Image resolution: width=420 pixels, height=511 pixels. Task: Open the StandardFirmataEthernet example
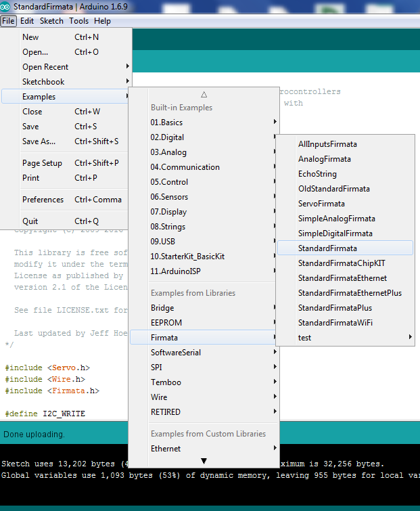(345, 278)
